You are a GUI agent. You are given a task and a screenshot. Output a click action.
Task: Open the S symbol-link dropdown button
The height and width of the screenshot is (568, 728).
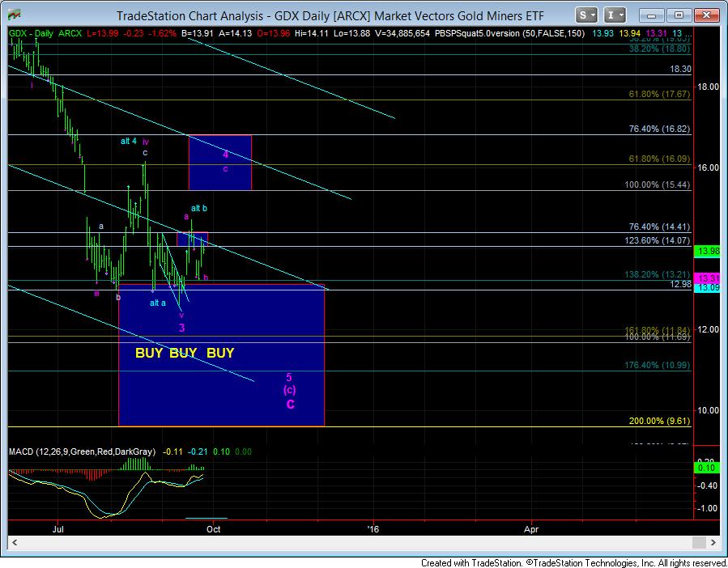coord(586,15)
